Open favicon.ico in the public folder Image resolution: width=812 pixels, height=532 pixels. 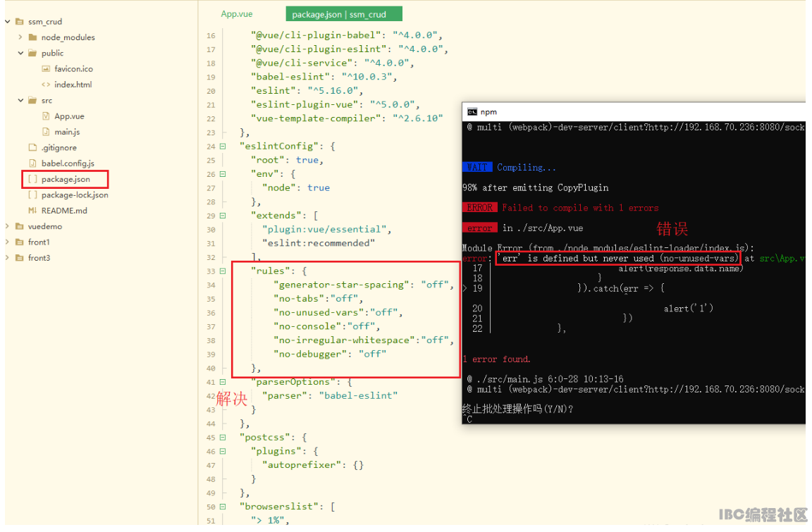click(x=73, y=69)
